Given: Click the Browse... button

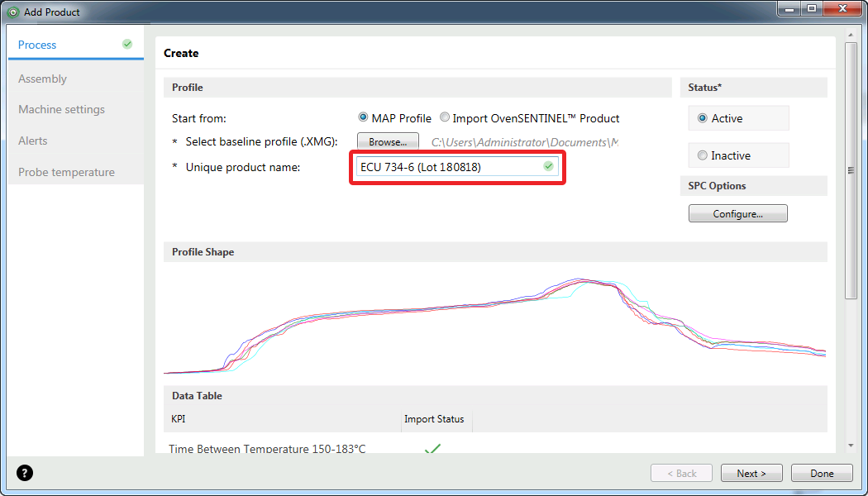Looking at the screenshot, I should (388, 141).
